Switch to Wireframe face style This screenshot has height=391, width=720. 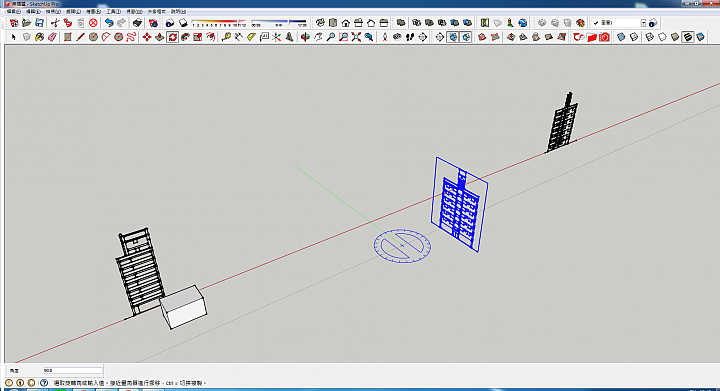click(x=650, y=37)
